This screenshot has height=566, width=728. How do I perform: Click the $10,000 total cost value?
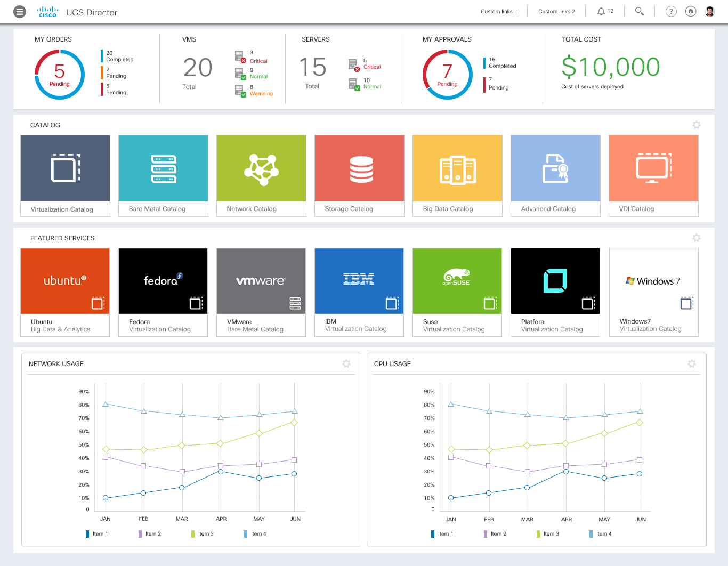(x=611, y=67)
